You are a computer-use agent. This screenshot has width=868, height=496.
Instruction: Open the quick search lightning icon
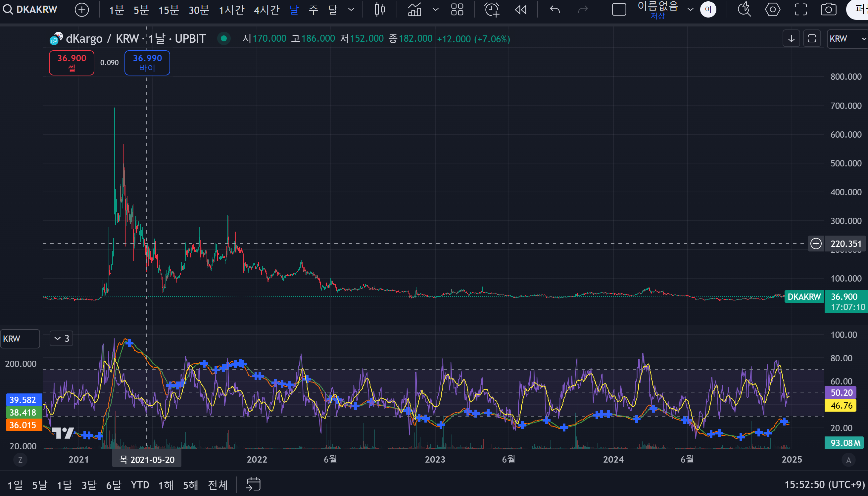[x=744, y=10]
